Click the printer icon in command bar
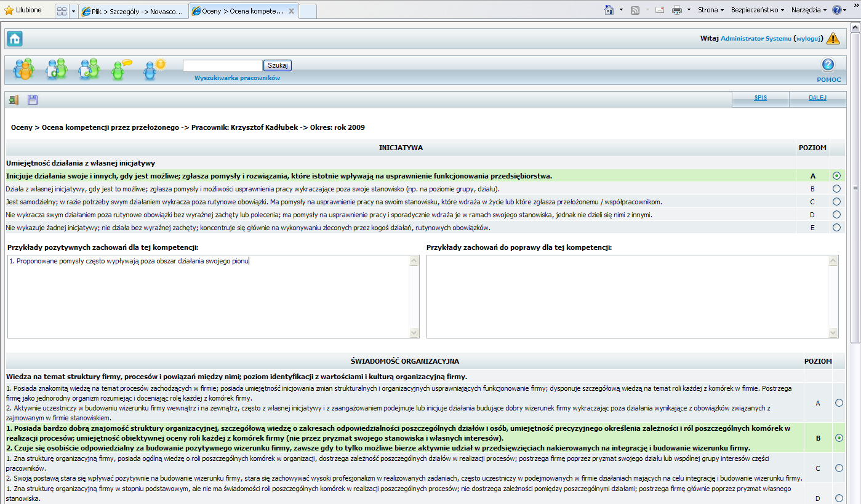The image size is (861, 504). (677, 10)
